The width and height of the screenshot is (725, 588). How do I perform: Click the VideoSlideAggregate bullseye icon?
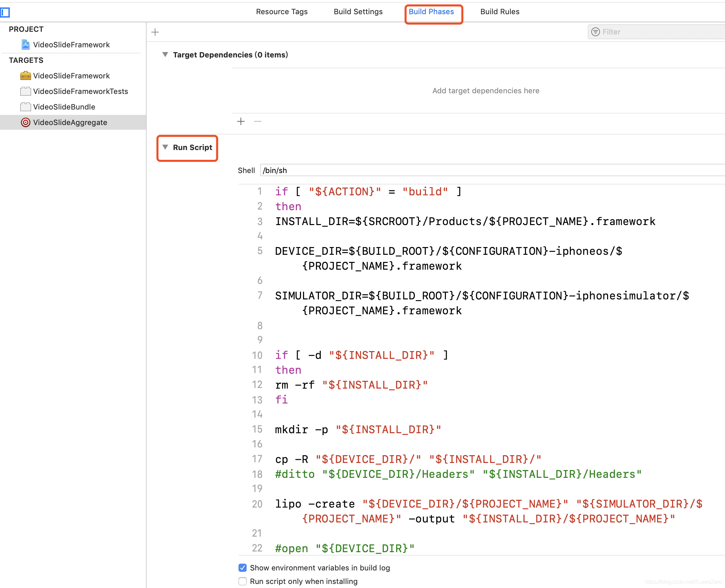click(x=25, y=122)
